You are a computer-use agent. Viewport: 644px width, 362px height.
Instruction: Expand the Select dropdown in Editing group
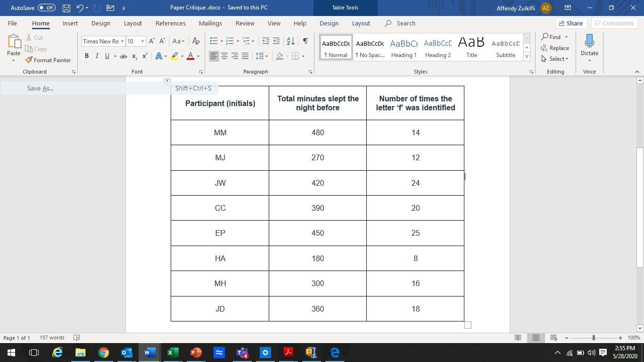point(555,59)
